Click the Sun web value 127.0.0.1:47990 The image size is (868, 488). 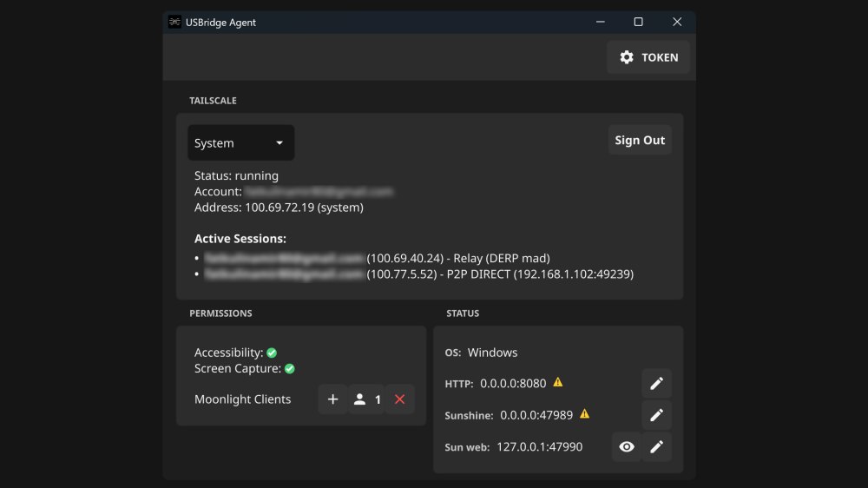(540, 447)
